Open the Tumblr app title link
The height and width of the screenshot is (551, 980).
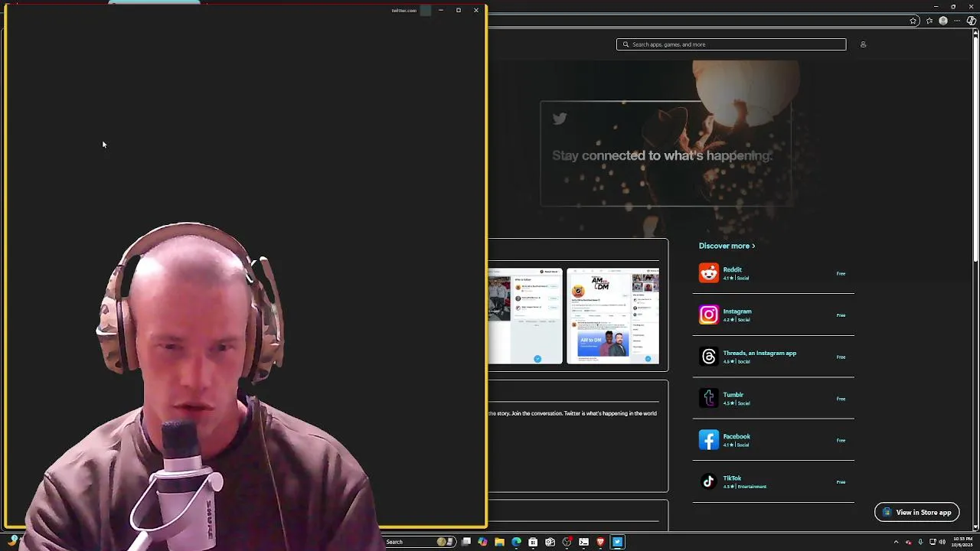tap(733, 395)
